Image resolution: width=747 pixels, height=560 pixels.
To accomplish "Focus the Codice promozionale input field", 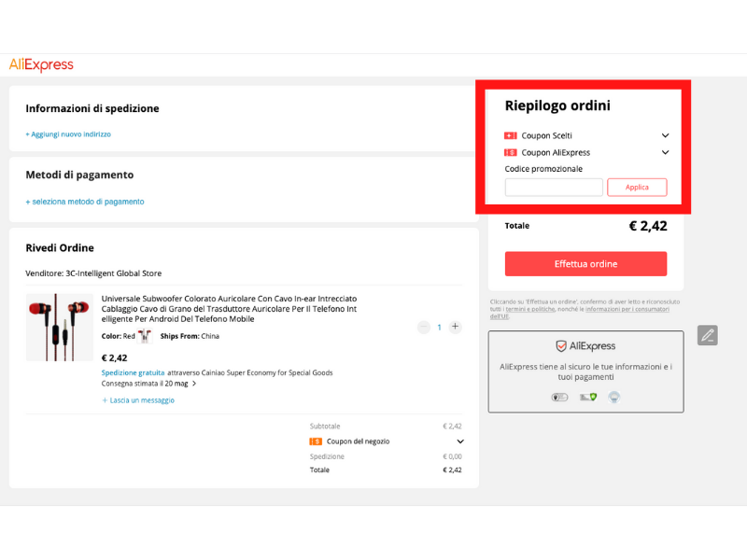I will (x=554, y=188).
